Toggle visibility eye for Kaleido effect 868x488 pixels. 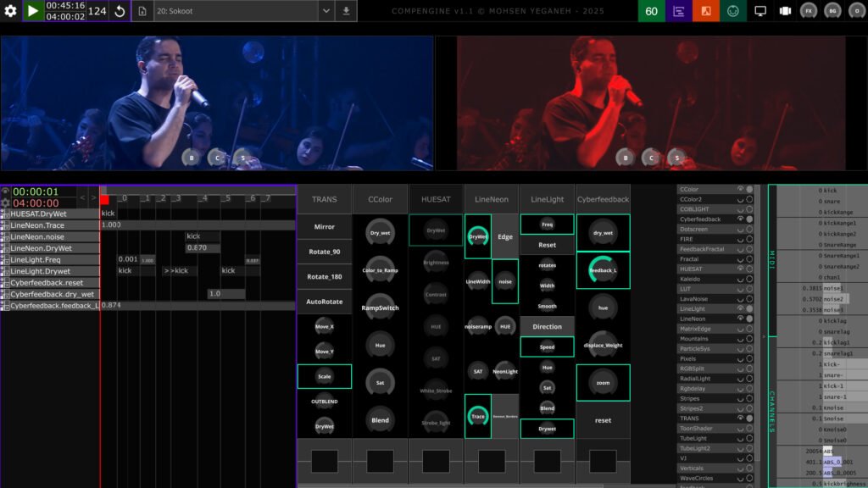click(739, 278)
